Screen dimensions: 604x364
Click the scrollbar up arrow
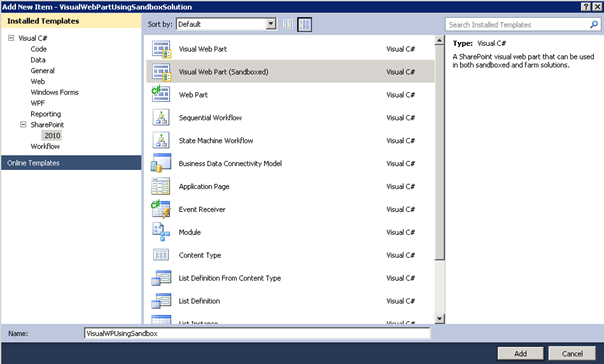tap(440, 40)
